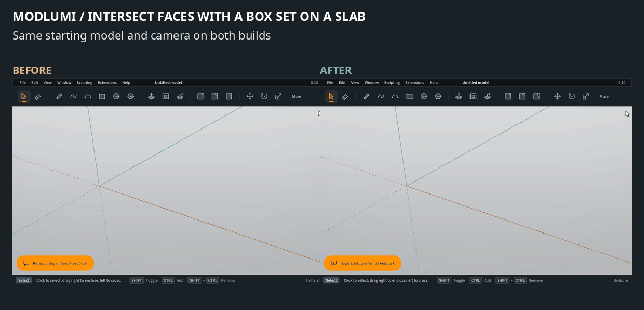Choose the Scale tool in BEFORE pane
The image size is (644, 310).
coord(278,96)
